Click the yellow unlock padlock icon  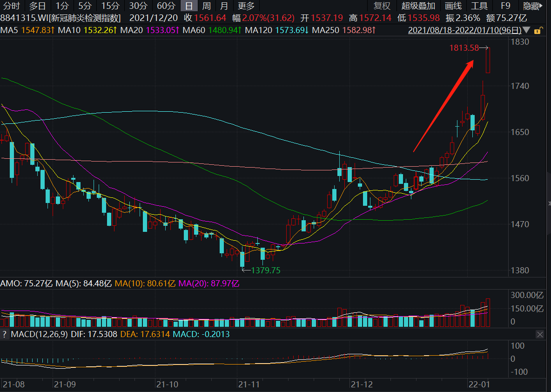click(x=538, y=31)
